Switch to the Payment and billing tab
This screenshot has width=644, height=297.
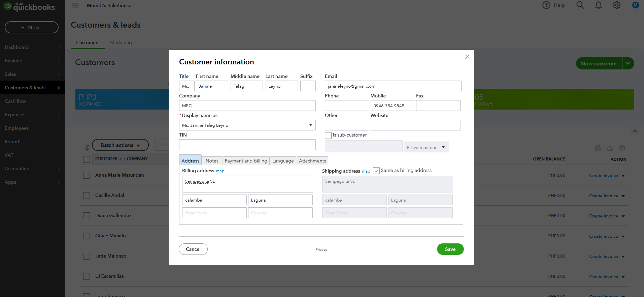point(246,161)
